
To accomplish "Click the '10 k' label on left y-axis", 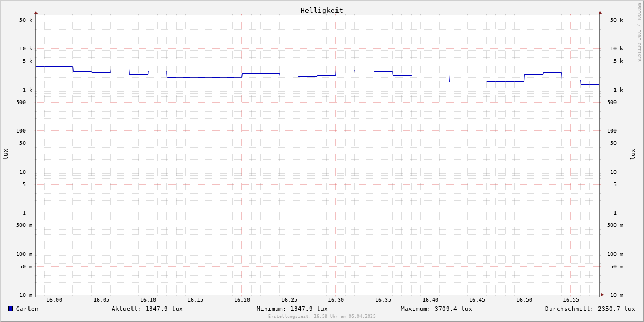I will (x=26, y=49).
